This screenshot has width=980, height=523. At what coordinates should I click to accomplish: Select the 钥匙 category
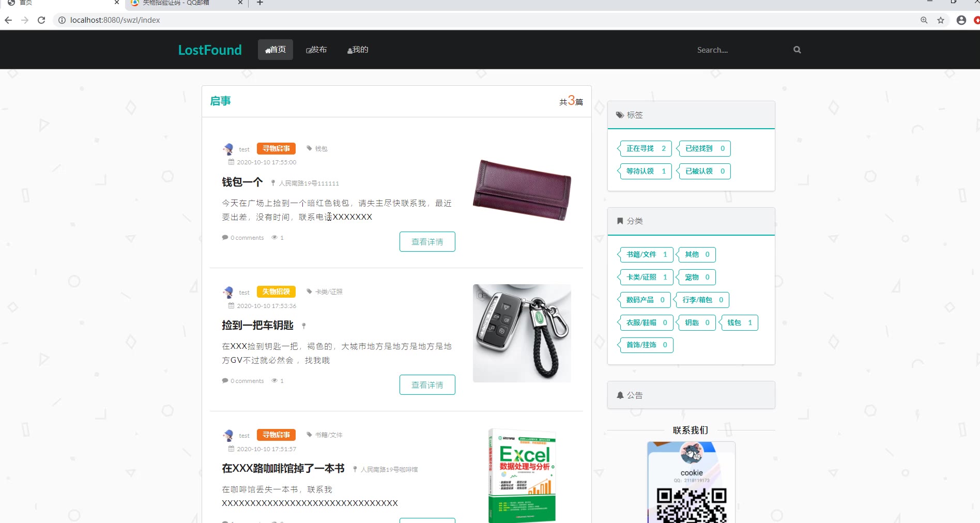696,322
